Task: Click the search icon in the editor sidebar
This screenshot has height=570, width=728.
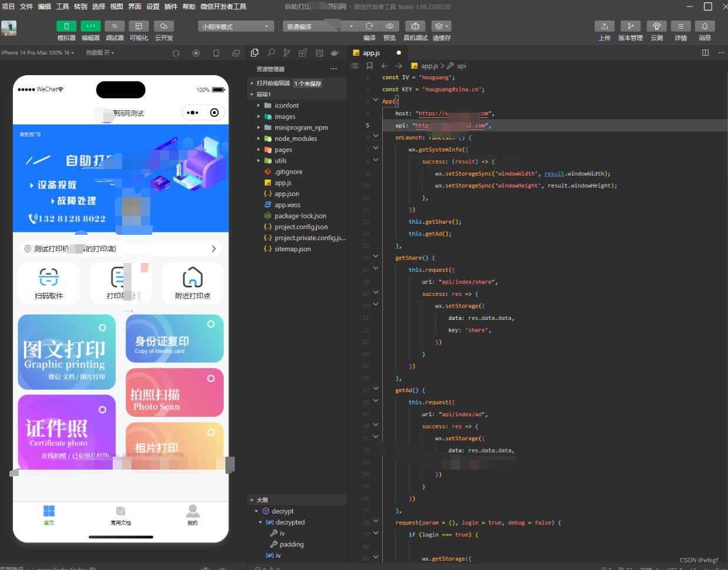Action: (271, 53)
